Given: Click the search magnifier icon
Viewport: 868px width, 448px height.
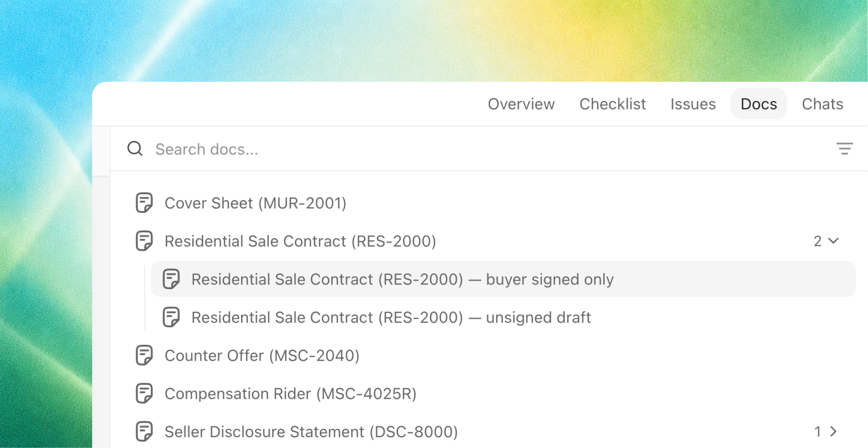Looking at the screenshot, I should (x=135, y=148).
